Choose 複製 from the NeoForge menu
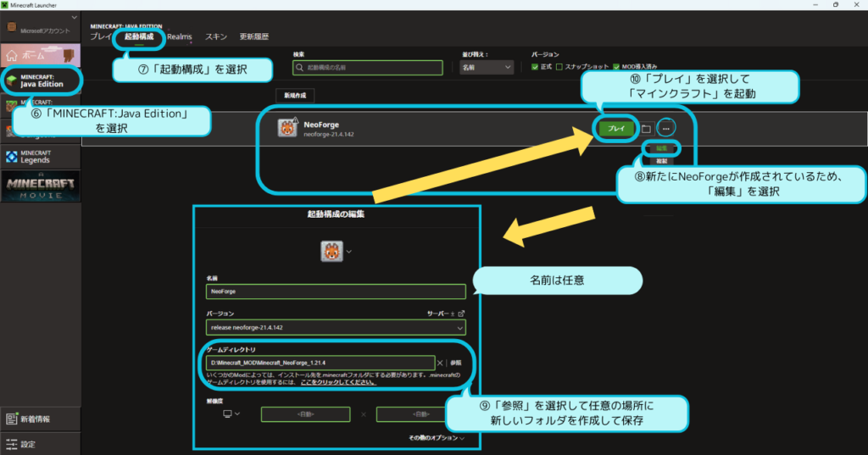Image resolution: width=868 pixels, height=455 pixels. 661,161
